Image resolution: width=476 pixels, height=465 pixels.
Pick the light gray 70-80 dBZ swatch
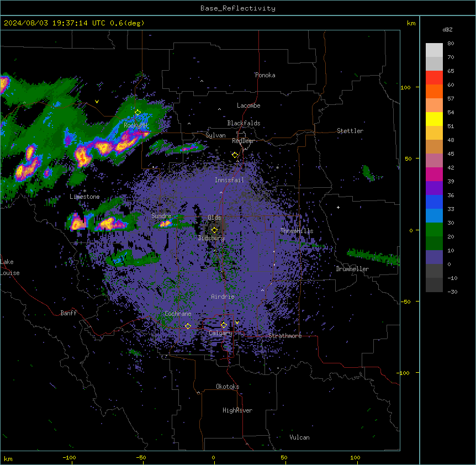click(434, 50)
